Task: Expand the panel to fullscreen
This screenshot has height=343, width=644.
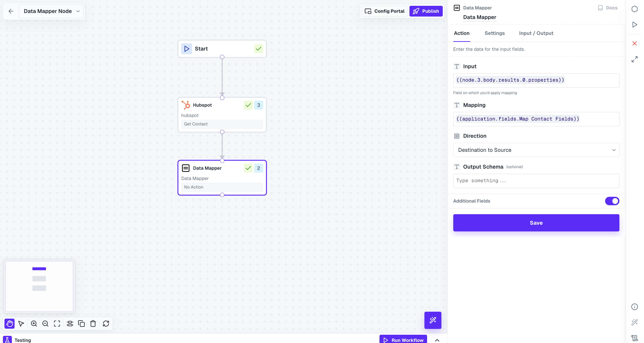Action: pyautogui.click(x=635, y=59)
